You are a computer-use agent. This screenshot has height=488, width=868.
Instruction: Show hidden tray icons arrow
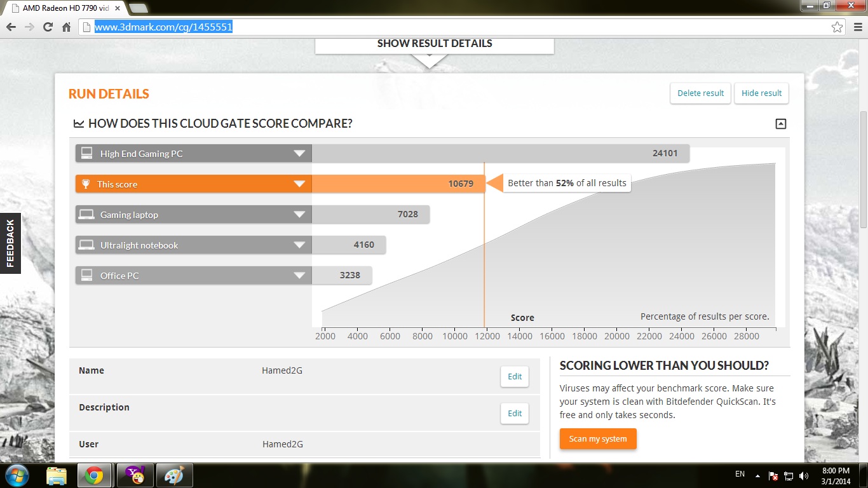coord(757,475)
